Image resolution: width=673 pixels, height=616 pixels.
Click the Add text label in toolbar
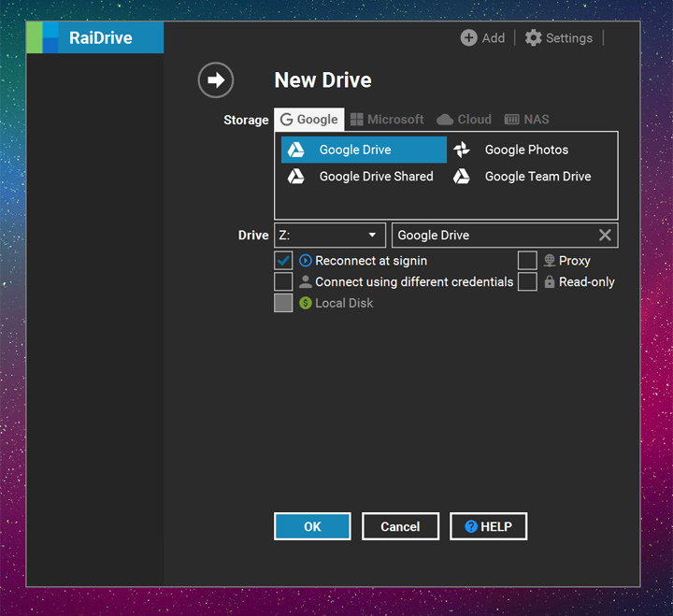494,38
